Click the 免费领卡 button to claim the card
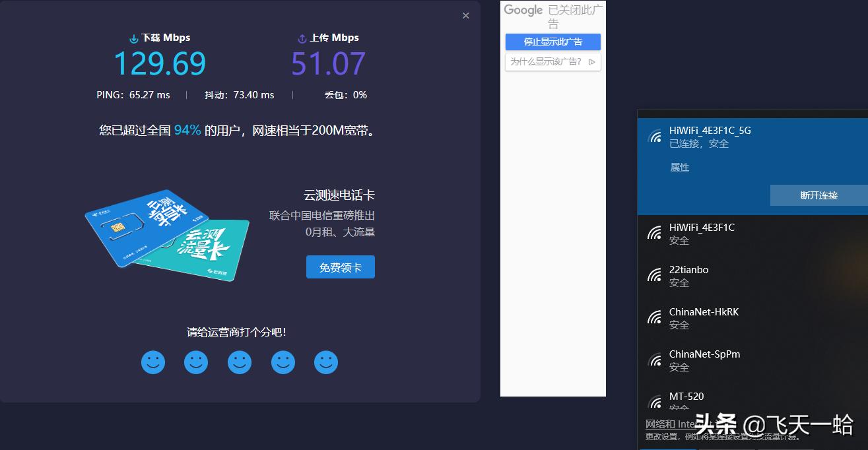The width and height of the screenshot is (868, 450). click(x=341, y=267)
